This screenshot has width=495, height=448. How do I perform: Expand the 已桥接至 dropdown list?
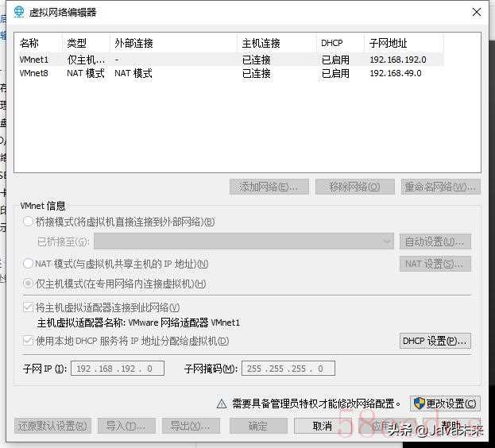387,241
